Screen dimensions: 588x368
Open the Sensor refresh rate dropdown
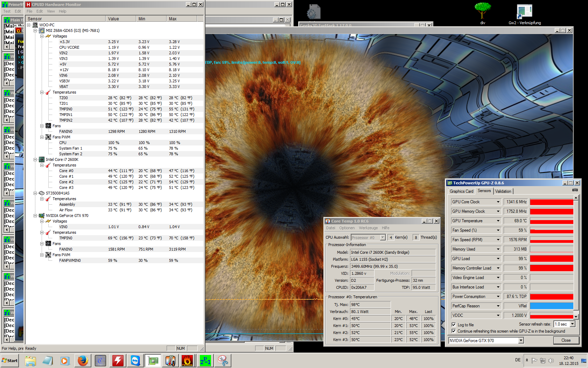[573, 324]
